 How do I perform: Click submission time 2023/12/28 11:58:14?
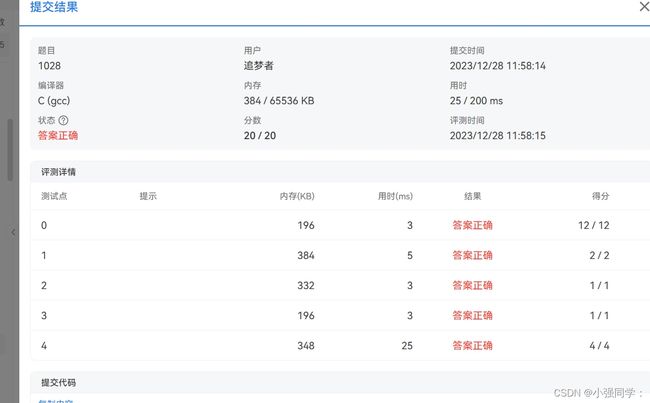497,66
